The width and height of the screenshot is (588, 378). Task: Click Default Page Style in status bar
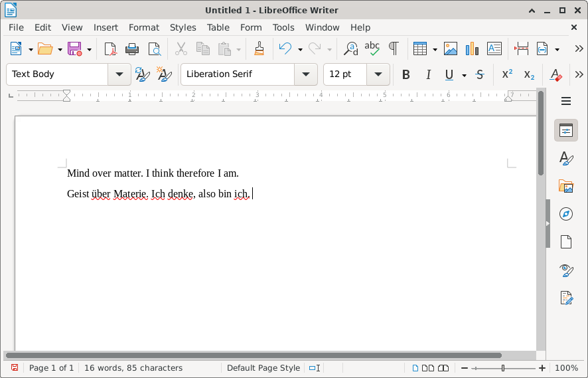263,368
